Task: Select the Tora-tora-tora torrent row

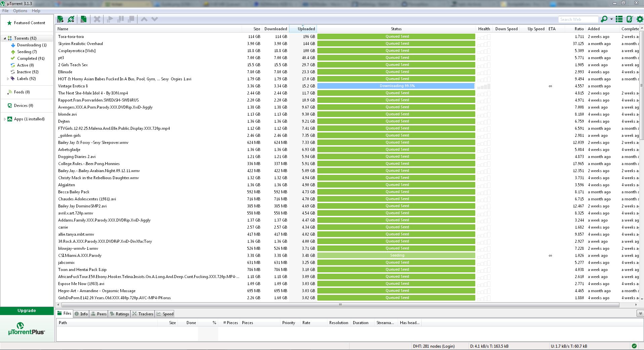Action: (x=348, y=37)
